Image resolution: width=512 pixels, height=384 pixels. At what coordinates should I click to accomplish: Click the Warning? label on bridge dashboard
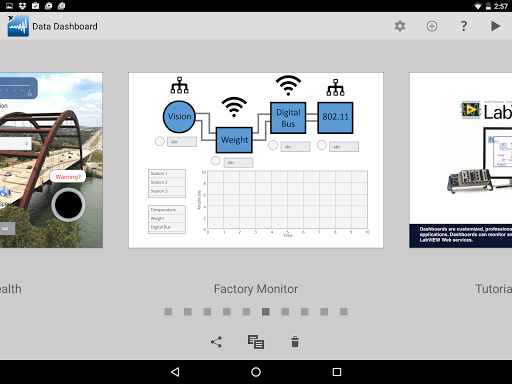[x=68, y=177]
